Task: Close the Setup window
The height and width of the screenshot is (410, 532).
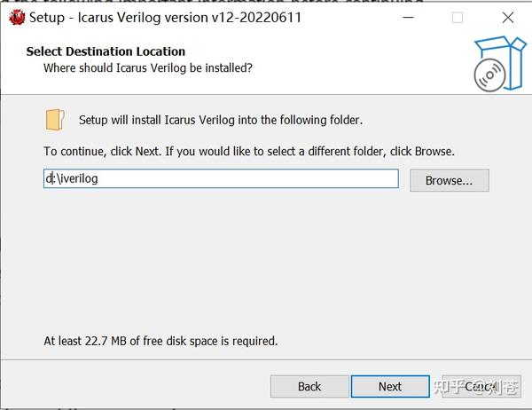Action: 508,18
